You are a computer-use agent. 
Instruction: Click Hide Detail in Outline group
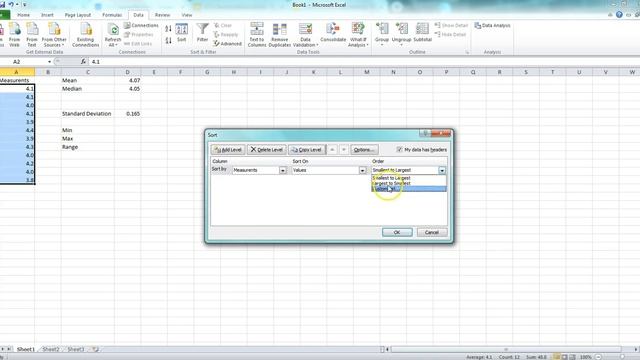450,35
